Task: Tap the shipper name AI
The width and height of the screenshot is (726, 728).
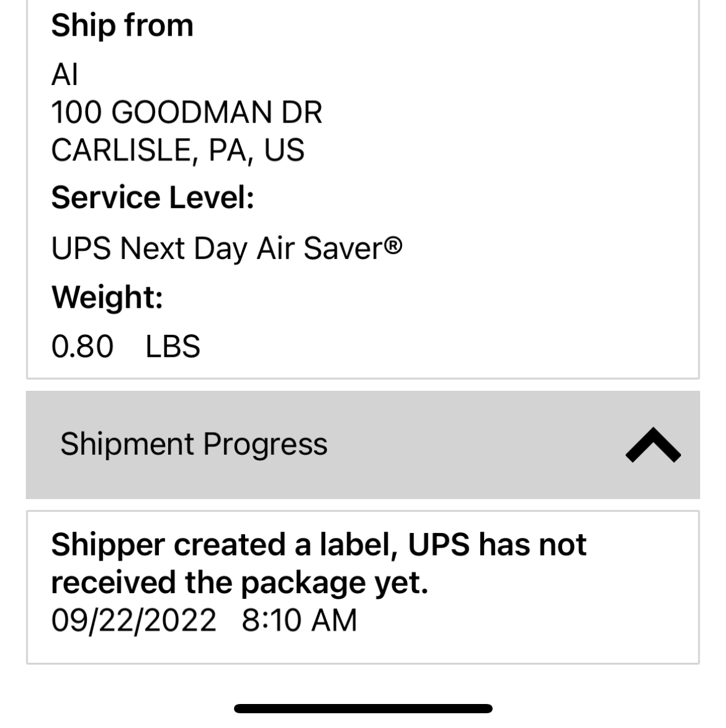Action: [65, 75]
